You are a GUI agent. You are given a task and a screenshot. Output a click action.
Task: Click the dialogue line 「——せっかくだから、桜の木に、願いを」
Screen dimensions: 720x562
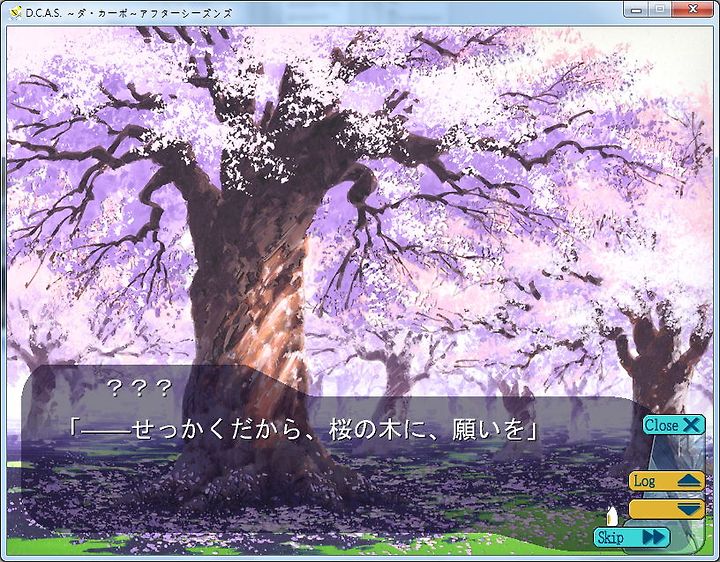pos(304,430)
